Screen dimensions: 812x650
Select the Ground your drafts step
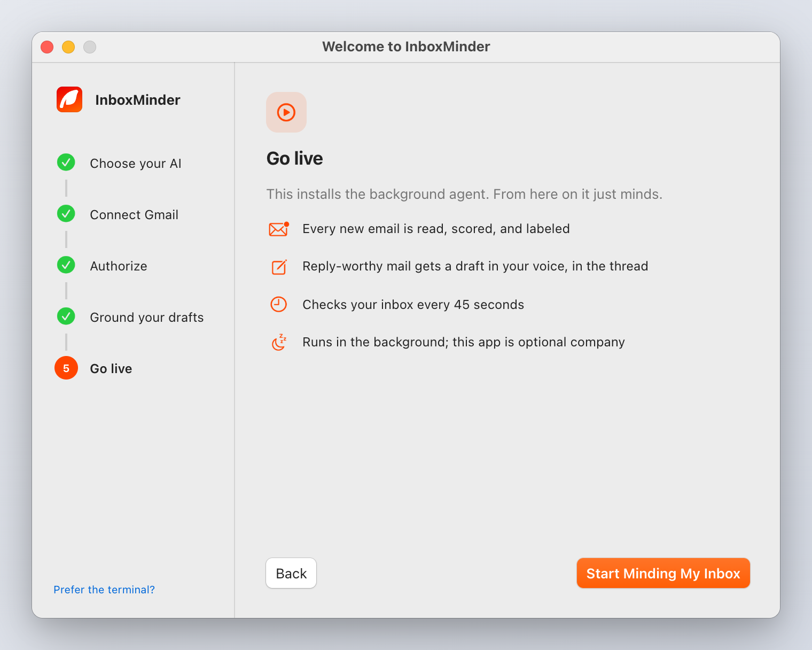(x=147, y=317)
